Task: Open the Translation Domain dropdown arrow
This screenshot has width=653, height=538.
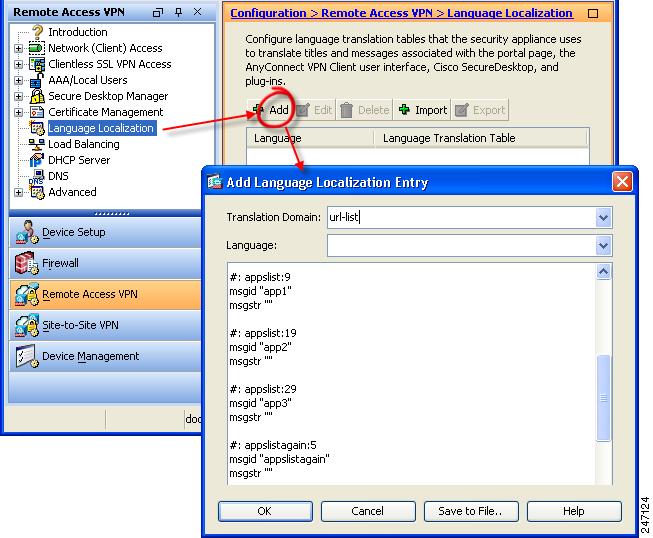Action: (x=603, y=217)
